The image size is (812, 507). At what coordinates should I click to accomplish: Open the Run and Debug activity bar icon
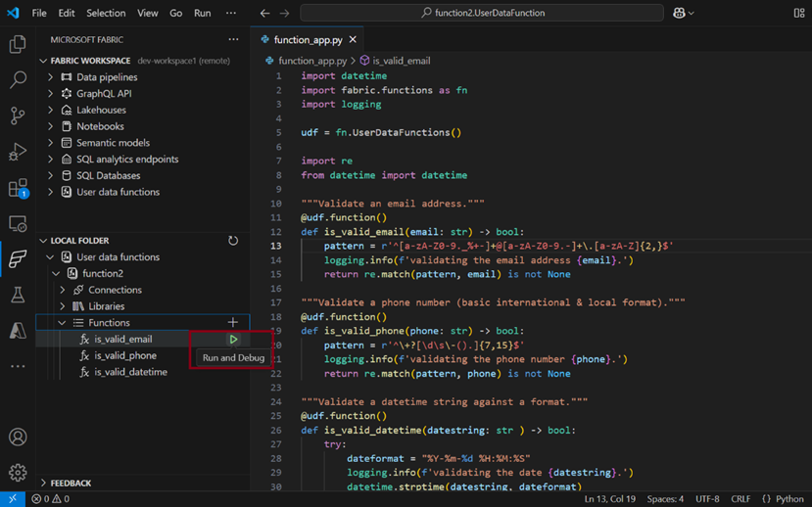coord(18,152)
